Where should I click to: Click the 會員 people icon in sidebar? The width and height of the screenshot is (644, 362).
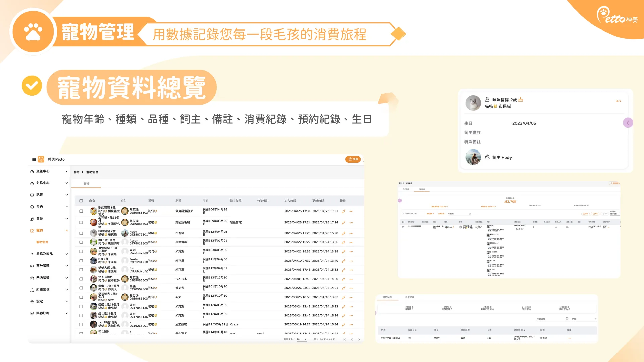[x=32, y=219]
